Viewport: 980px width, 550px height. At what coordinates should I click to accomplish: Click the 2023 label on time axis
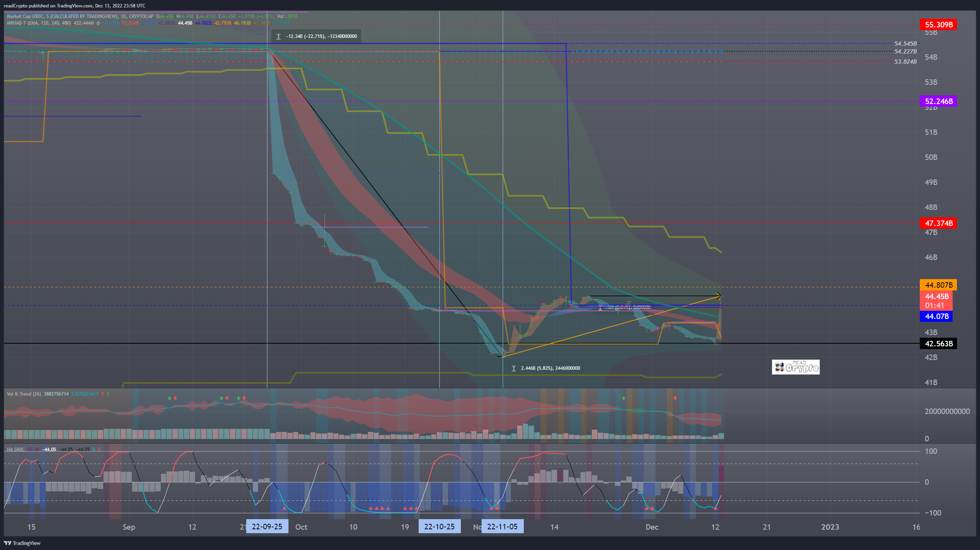(x=830, y=527)
